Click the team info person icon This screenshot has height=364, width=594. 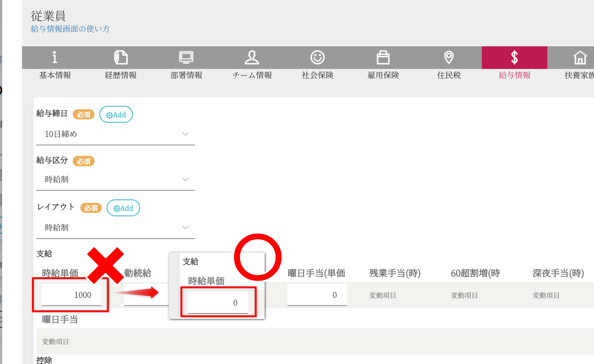pos(252,58)
